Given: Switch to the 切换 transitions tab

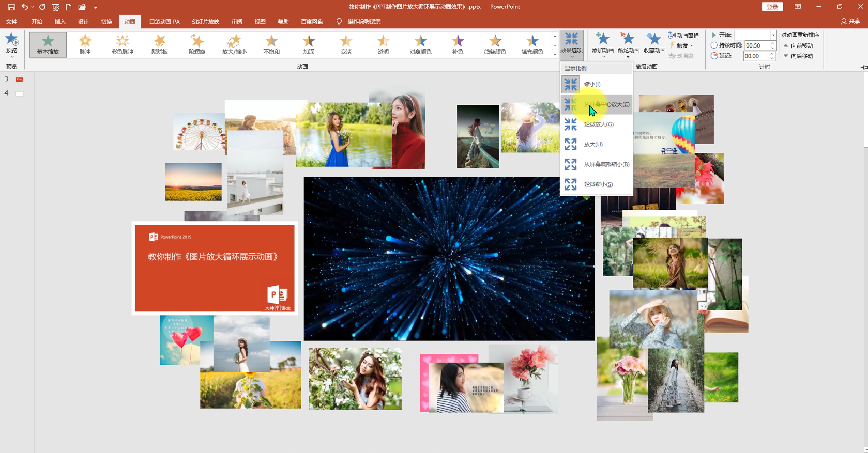Looking at the screenshot, I should 106,22.
